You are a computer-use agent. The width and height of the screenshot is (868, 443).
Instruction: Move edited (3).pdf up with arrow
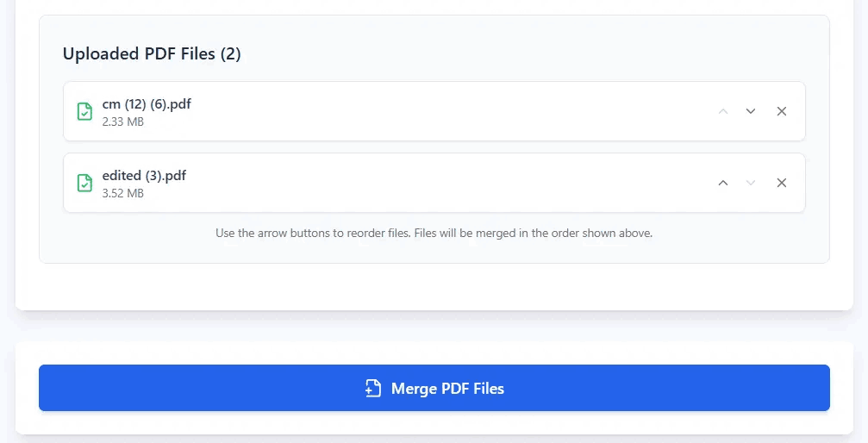[x=723, y=183]
